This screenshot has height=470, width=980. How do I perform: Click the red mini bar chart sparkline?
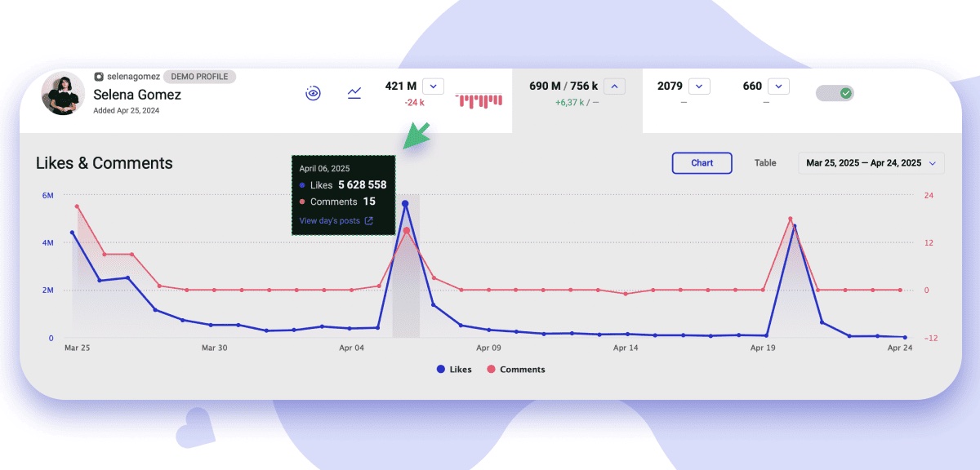tap(479, 100)
